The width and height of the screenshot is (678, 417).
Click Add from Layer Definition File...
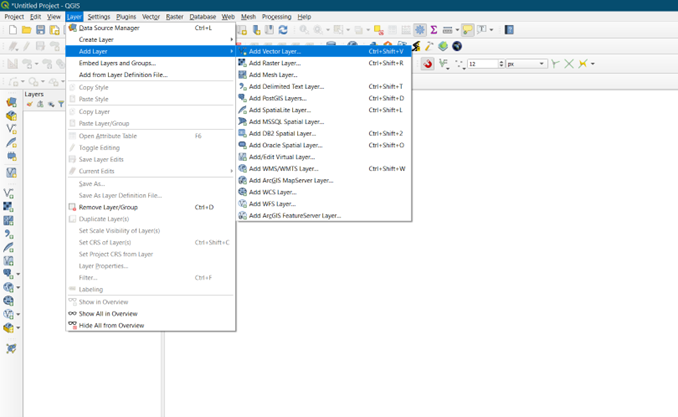150,74
